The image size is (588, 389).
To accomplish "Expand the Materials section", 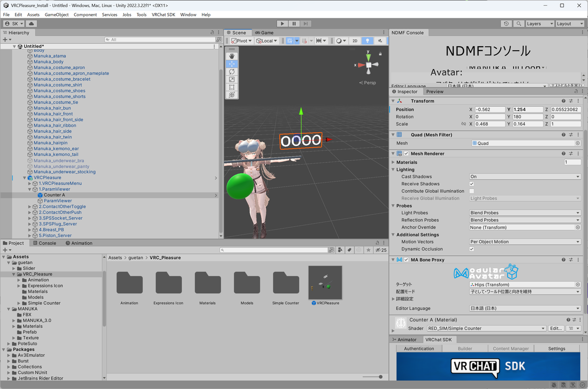I will pyautogui.click(x=393, y=162).
